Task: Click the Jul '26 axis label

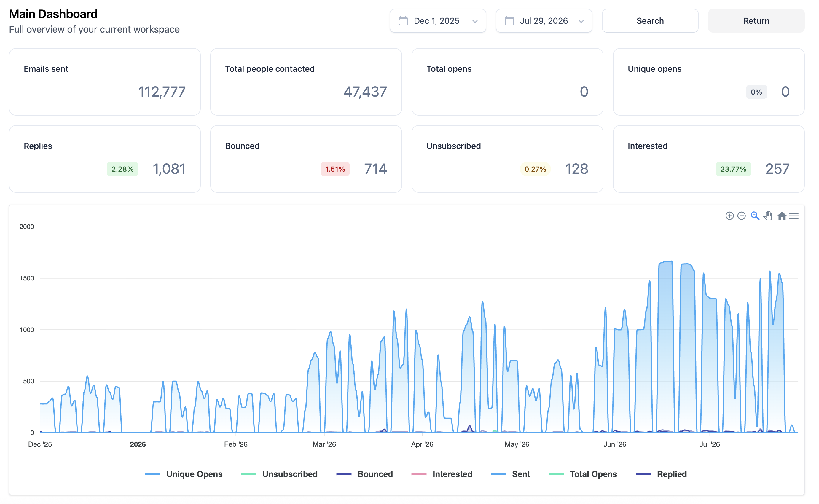Action: click(x=709, y=444)
